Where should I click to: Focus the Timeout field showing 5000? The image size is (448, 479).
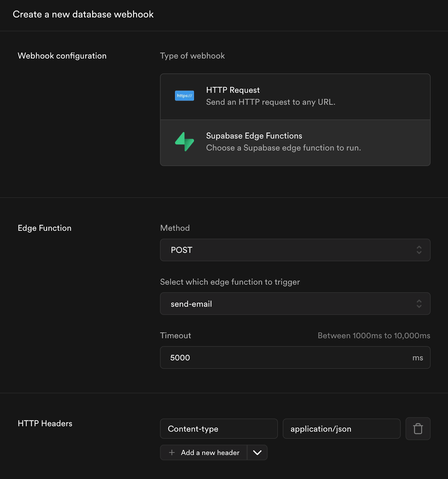[295, 357]
